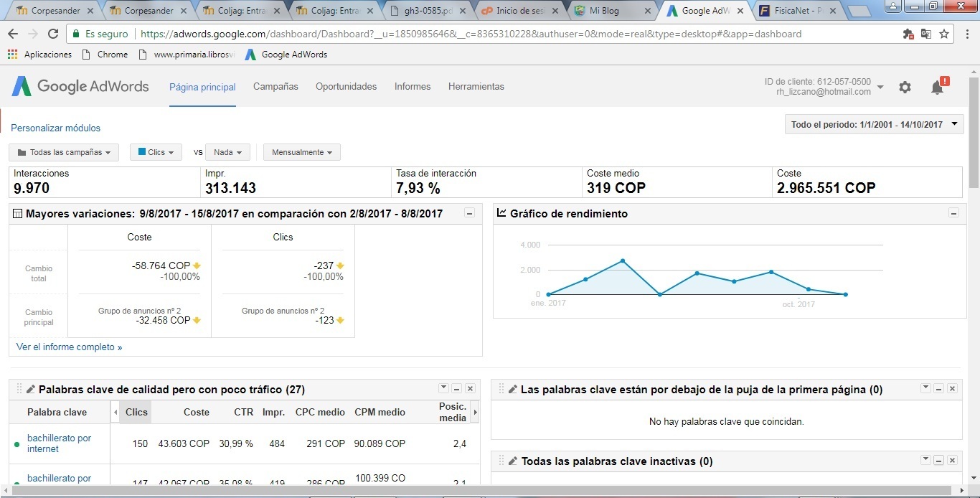The width and height of the screenshot is (980, 498).
Task: Go to the Página principal tab
Action: (202, 87)
